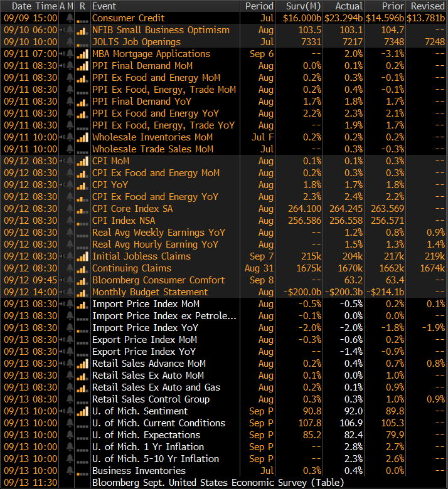448x489 pixels.
Task: Click the R relevance column header
Action: [82, 6]
